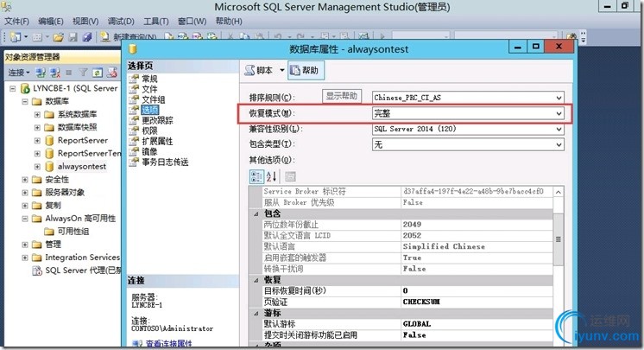Open the 文件(F) menu
This screenshot has width=644, height=350.
17,21
